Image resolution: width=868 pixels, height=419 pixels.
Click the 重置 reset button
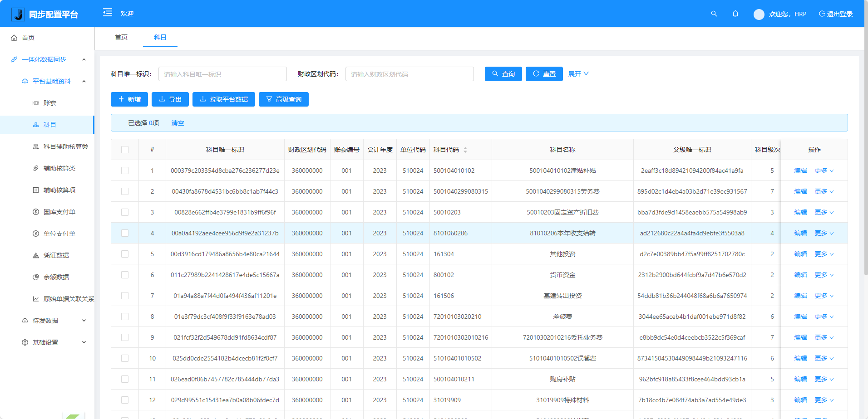pyautogui.click(x=544, y=74)
